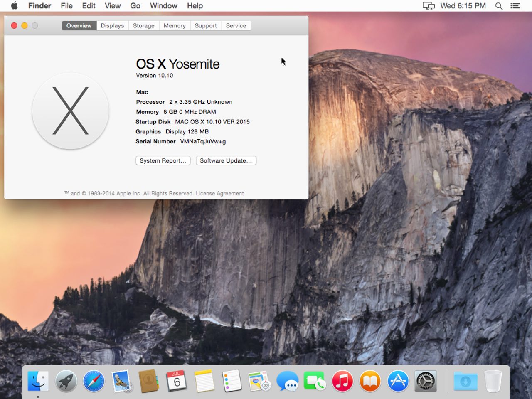Open the Downloads folder stack
This screenshot has height=399, width=532.
465,381
